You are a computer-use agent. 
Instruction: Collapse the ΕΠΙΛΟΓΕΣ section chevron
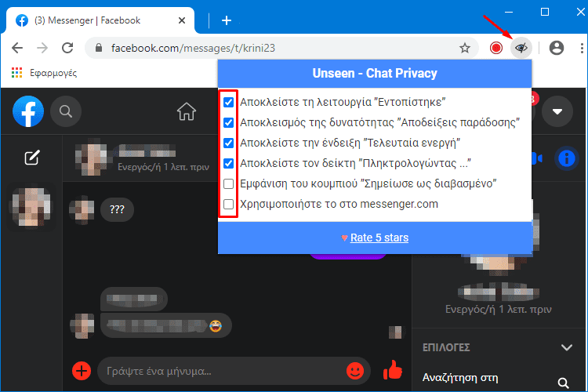click(x=567, y=347)
